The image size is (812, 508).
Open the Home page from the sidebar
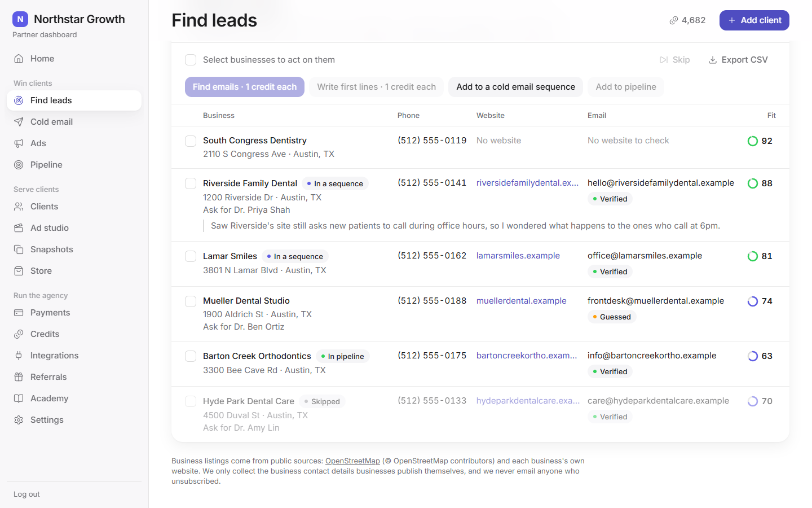click(x=74, y=59)
